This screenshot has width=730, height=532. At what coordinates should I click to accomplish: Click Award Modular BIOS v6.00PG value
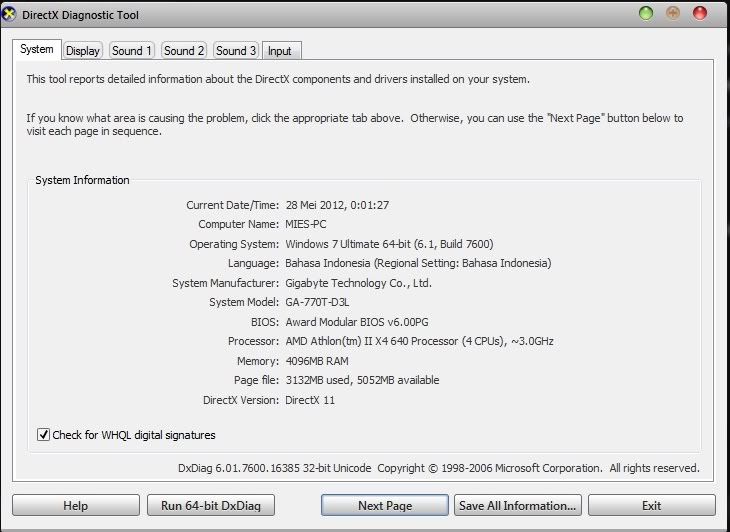click(x=357, y=322)
